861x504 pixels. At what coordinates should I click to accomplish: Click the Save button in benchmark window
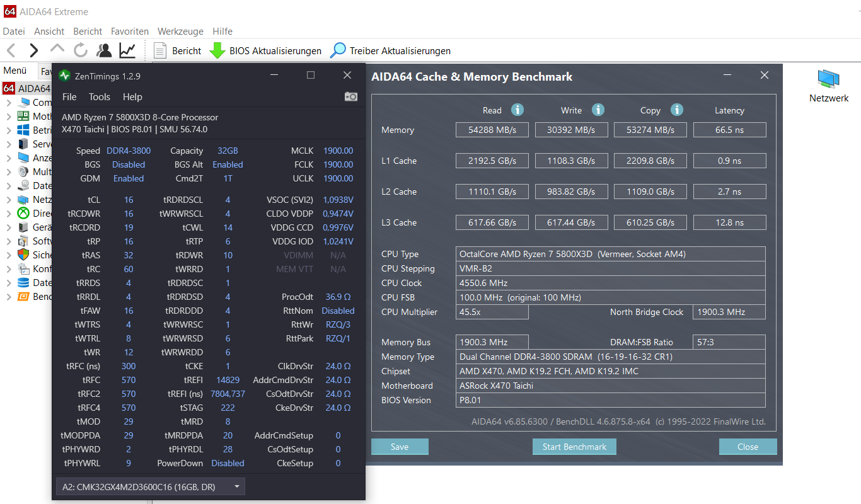399,446
